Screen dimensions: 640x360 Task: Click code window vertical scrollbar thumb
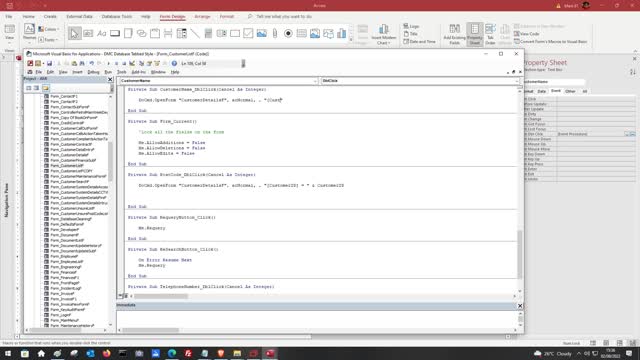[x=520, y=253]
